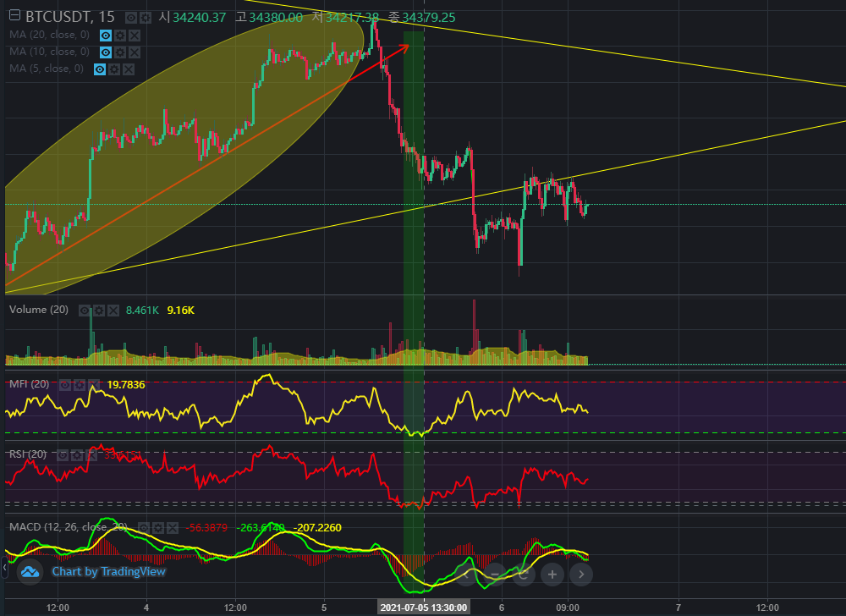Zoom in using the plus button

[x=552, y=575]
